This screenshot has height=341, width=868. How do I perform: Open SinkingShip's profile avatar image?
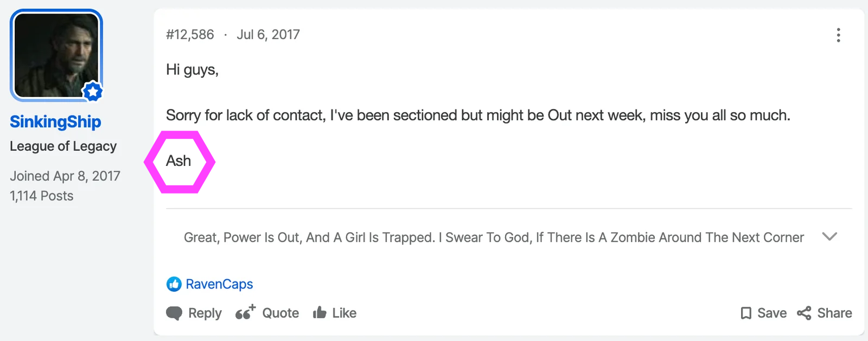[x=56, y=55]
